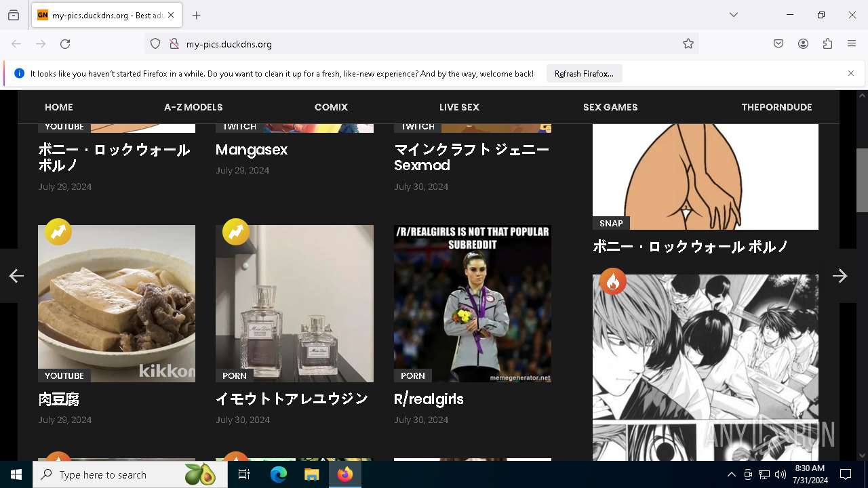Open the LIVE SEX menu item
This screenshot has width=868, height=488.
[x=459, y=107]
